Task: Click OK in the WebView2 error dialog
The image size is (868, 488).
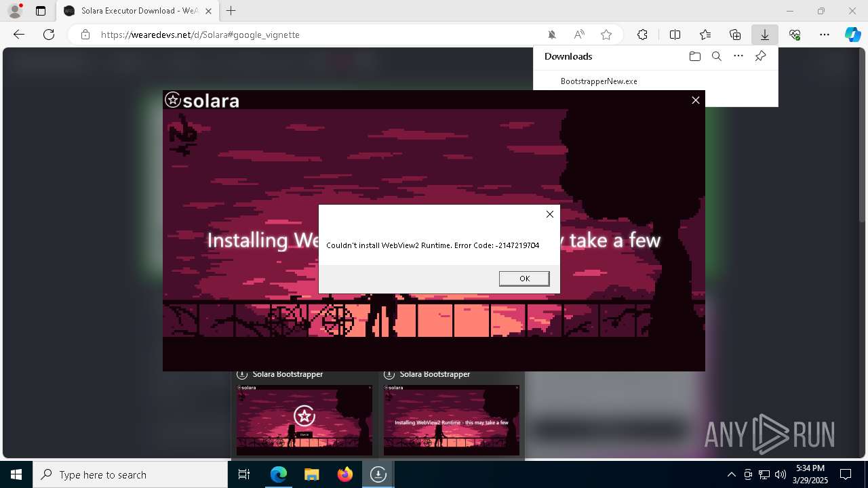Action: 524,279
